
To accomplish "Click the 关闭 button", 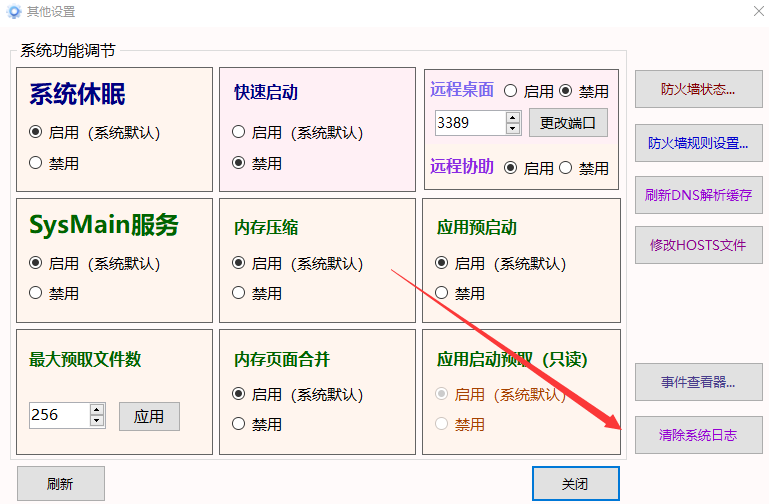I will coord(576,484).
